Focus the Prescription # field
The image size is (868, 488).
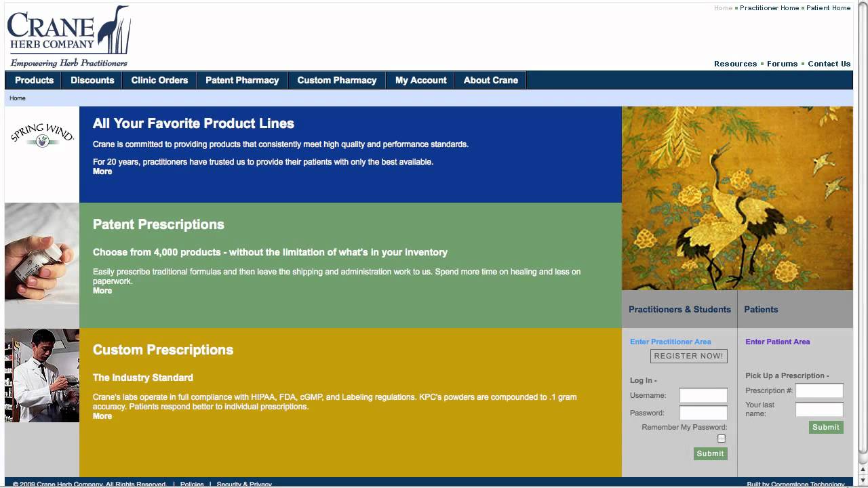(x=819, y=390)
